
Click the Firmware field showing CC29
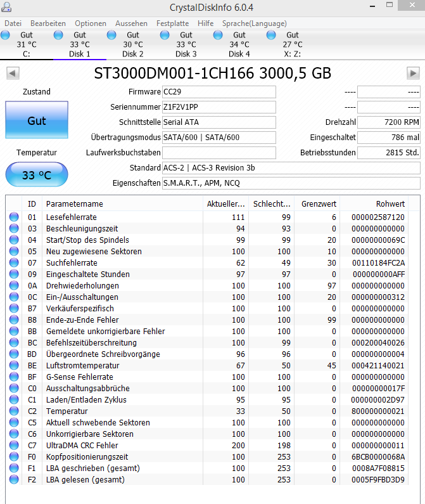coord(219,91)
